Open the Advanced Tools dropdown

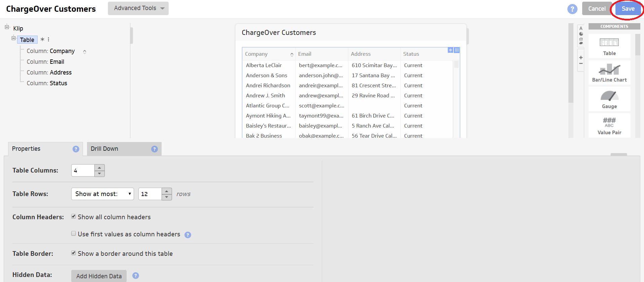coord(138,8)
